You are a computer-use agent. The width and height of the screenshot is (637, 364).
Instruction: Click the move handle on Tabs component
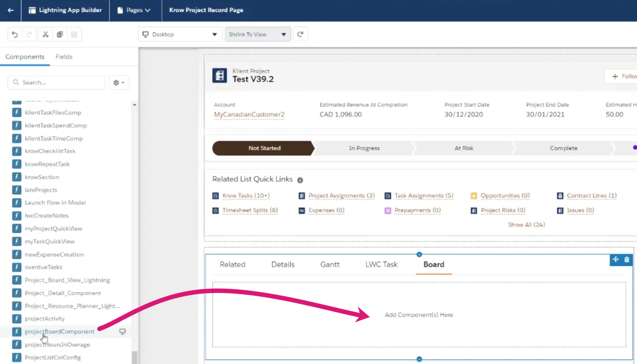pos(616,260)
